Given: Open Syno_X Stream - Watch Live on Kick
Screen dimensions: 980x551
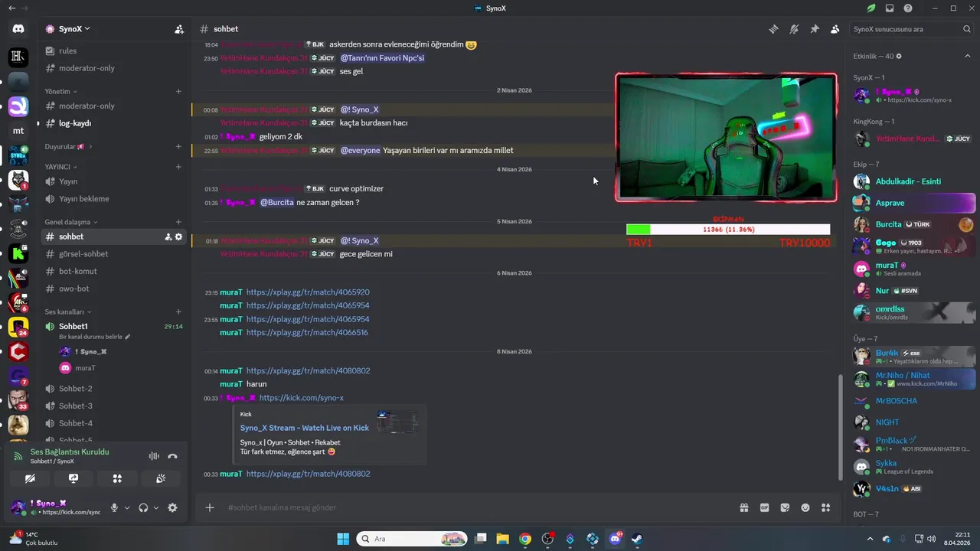Looking at the screenshot, I should tap(305, 428).
